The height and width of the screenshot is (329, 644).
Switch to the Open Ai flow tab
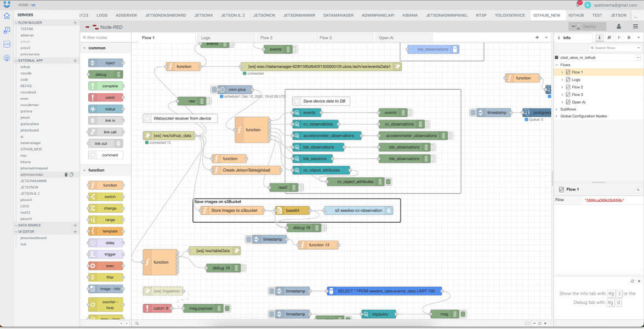tap(403, 38)
